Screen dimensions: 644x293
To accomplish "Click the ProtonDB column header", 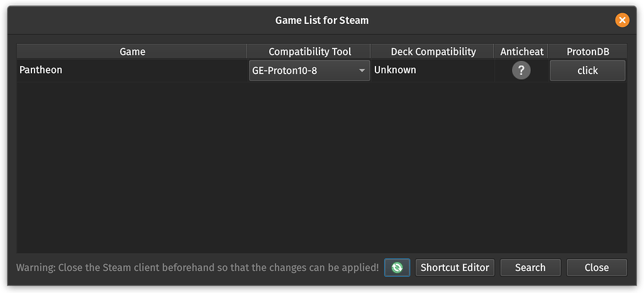I will [587, 52].
